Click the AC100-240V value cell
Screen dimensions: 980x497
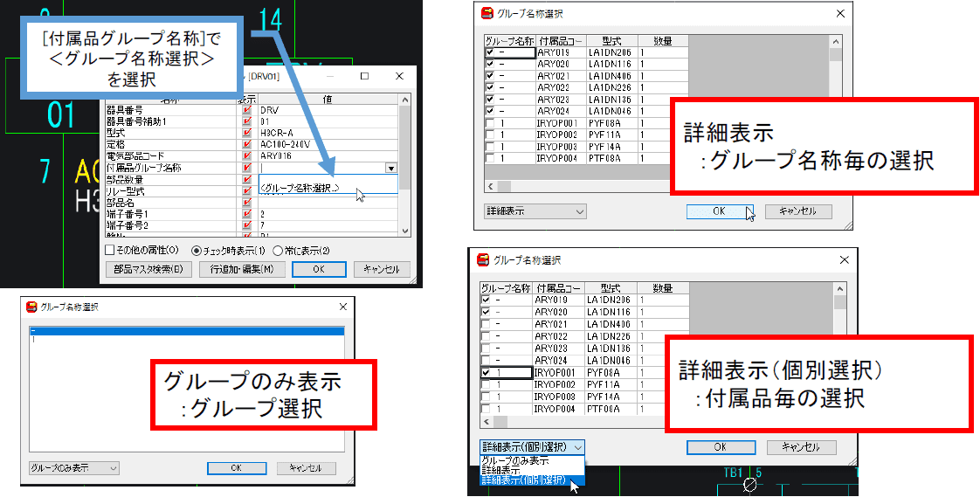coord(328,144)
